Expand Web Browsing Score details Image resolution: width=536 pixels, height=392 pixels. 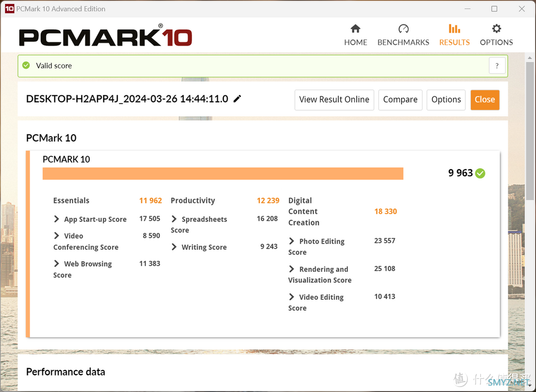(x=57, y=264)
